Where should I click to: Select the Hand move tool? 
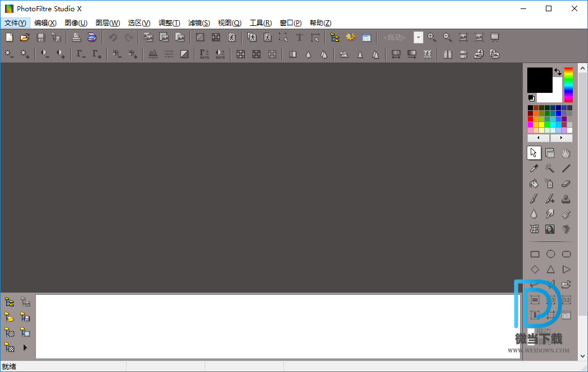(x=566, y=153)
